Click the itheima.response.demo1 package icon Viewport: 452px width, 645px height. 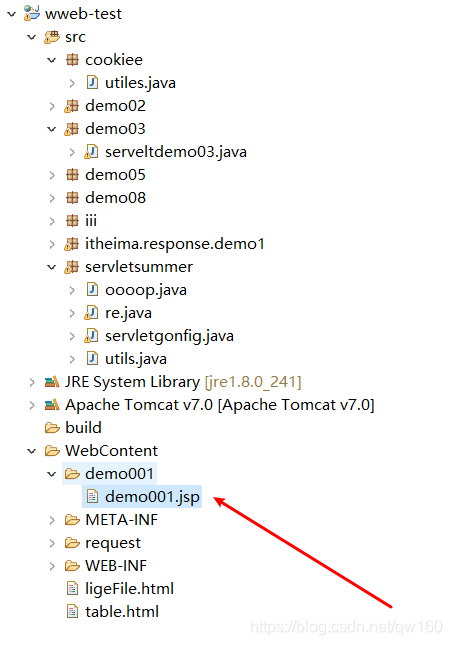coord(72,244)
